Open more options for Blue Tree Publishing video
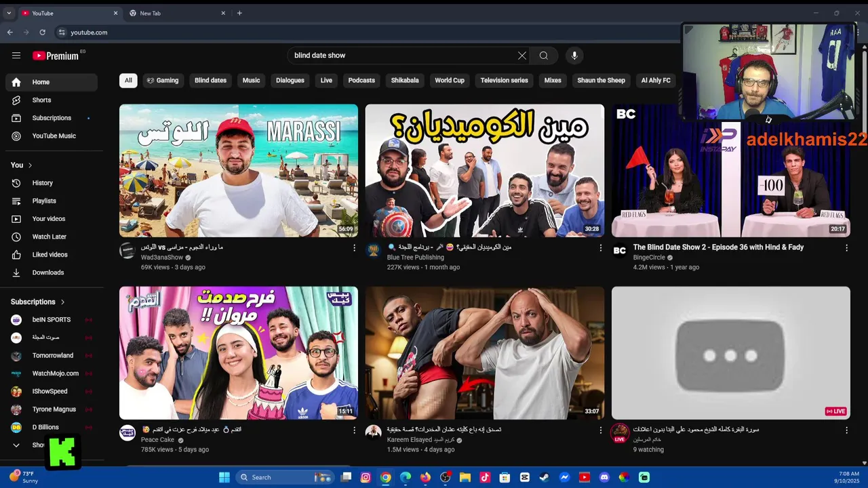The height and width of the screenshot is (488, 868). pyautogui.click(x=600, y=248)
